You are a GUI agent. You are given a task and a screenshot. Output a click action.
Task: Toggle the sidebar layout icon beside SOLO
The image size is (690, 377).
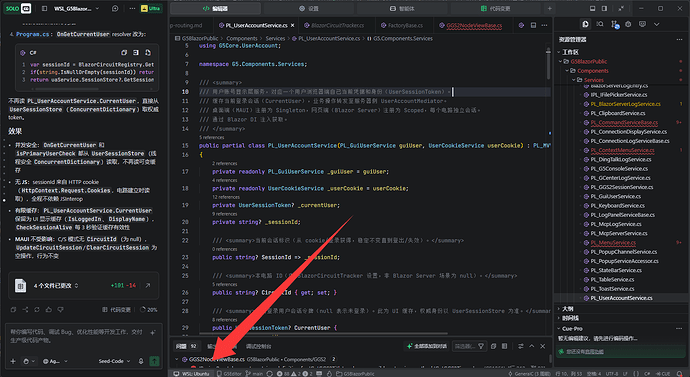point(44,8)
